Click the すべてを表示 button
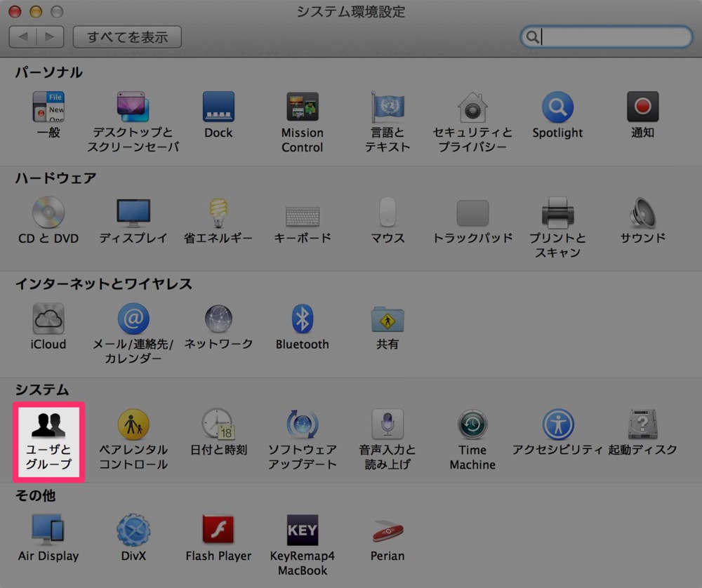 [x=127, y=36]
